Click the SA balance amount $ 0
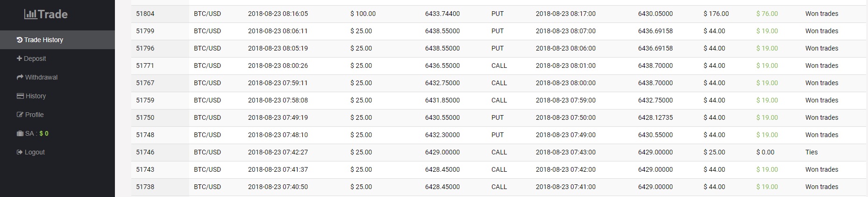Screen dimensions: 868x197 tap(44, 133)
